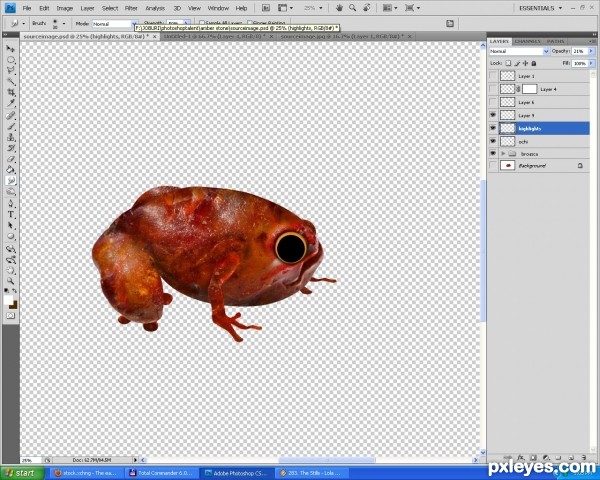Select the Pen tool
Viewport: 600px width, 480px height.
pyautogui.click(x=11, y=204)
